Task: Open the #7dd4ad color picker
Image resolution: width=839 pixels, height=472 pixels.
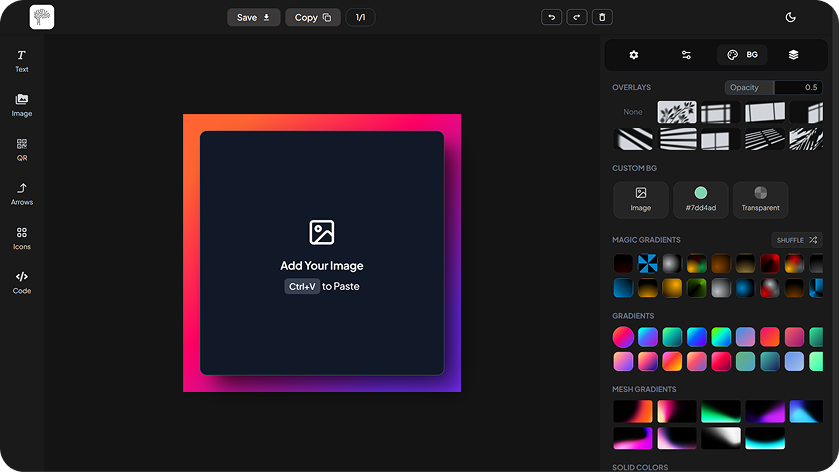Action: 700,200
